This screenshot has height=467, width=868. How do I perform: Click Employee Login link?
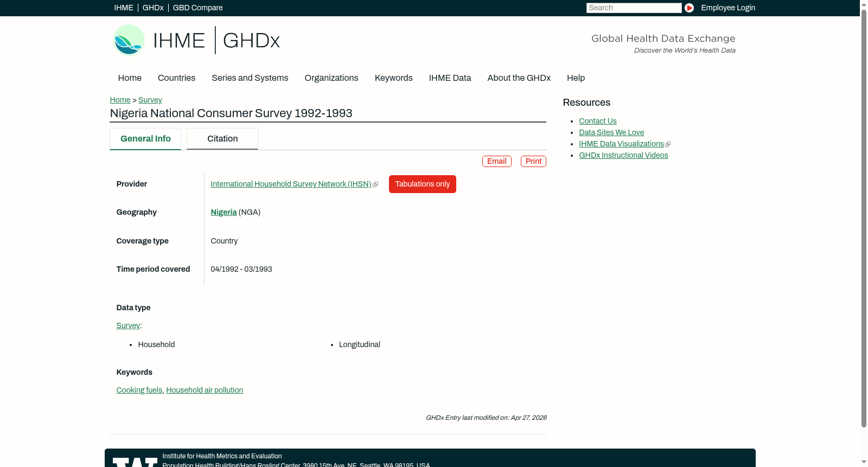click(x=728, y=8)
